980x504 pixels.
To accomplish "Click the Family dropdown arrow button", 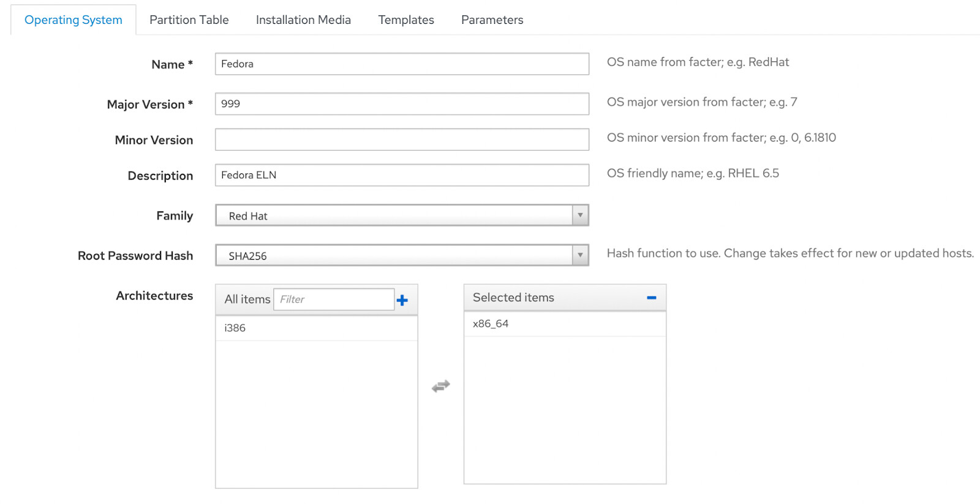I will 580,216.
